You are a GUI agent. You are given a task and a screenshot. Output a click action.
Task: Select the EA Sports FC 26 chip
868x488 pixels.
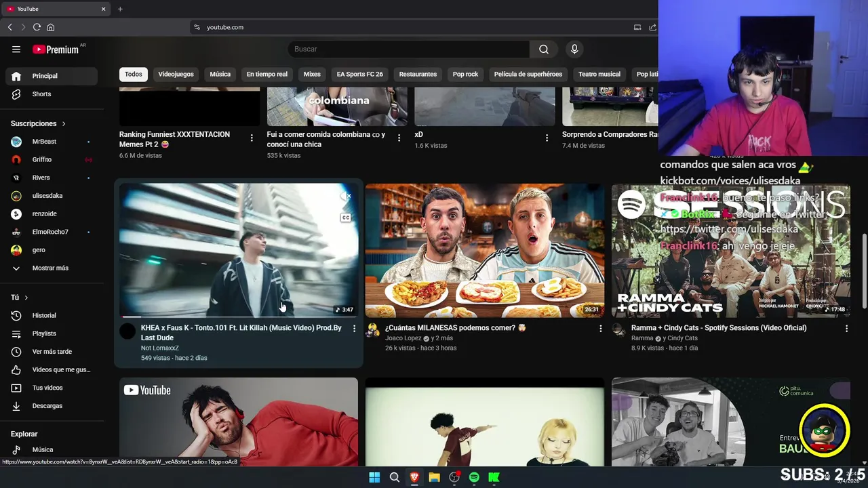(360, 74)
